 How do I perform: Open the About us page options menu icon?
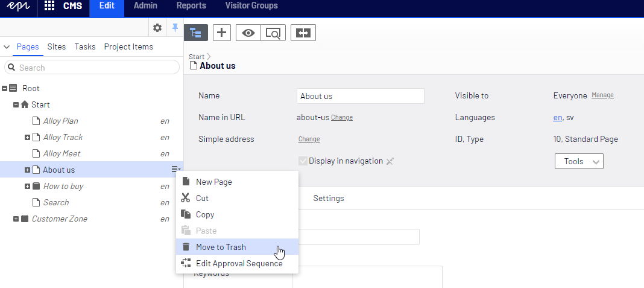175,170
